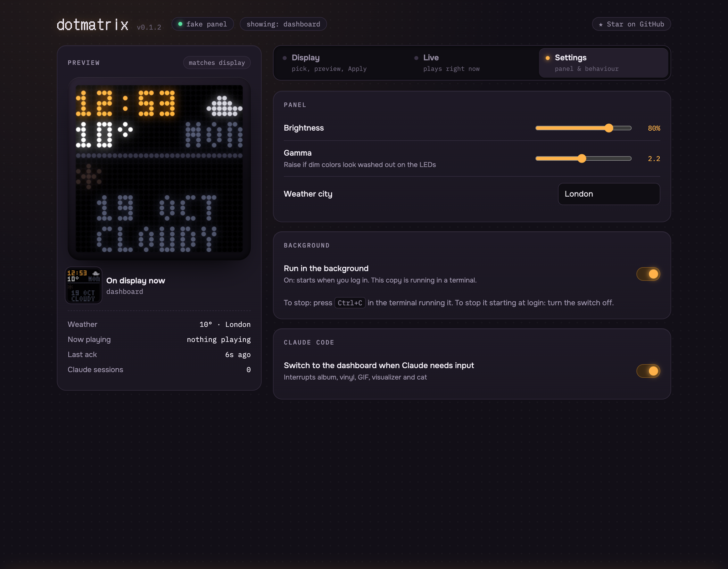
Task: Click the Weather city input field
Action: click(609, 194)
